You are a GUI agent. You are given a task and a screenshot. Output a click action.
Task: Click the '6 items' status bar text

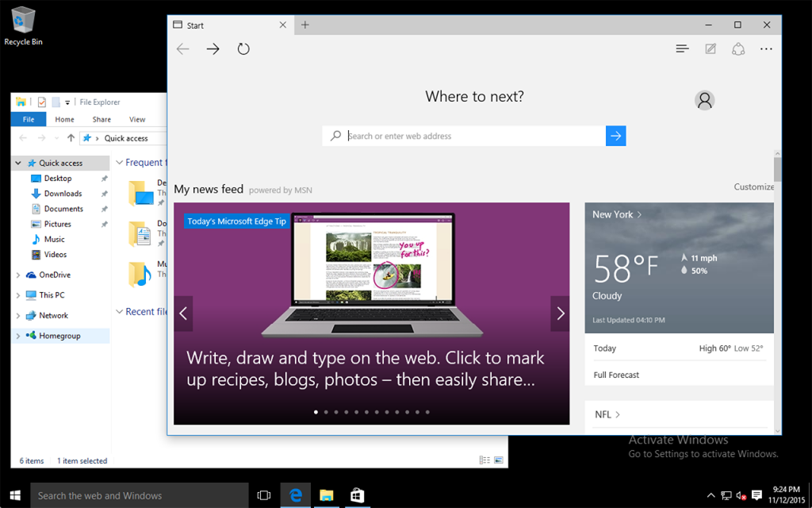32,460
